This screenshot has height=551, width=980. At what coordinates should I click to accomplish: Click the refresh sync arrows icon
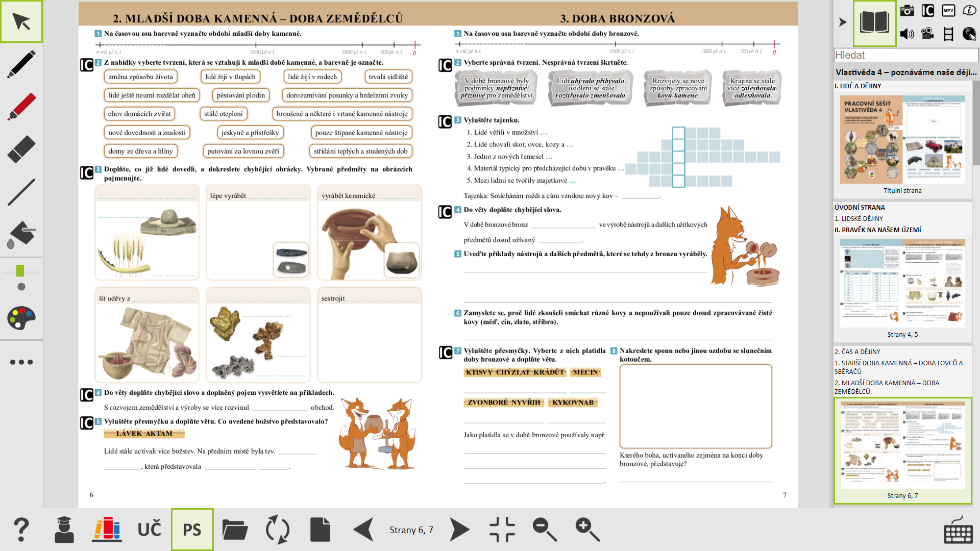pos(278,530)
